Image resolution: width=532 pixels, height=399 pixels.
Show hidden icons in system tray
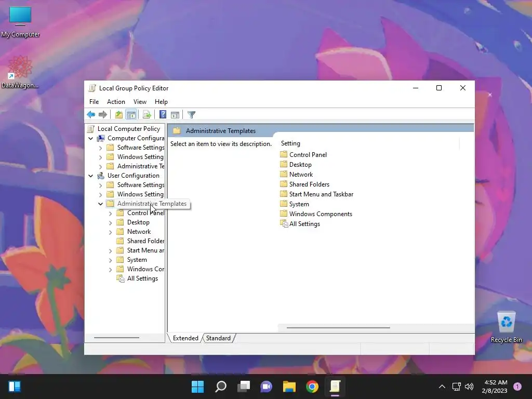tap(442, 387)
